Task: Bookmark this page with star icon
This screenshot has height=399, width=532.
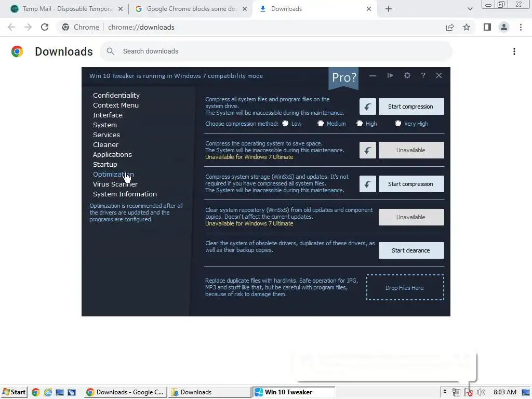Action: click(467, 27)
